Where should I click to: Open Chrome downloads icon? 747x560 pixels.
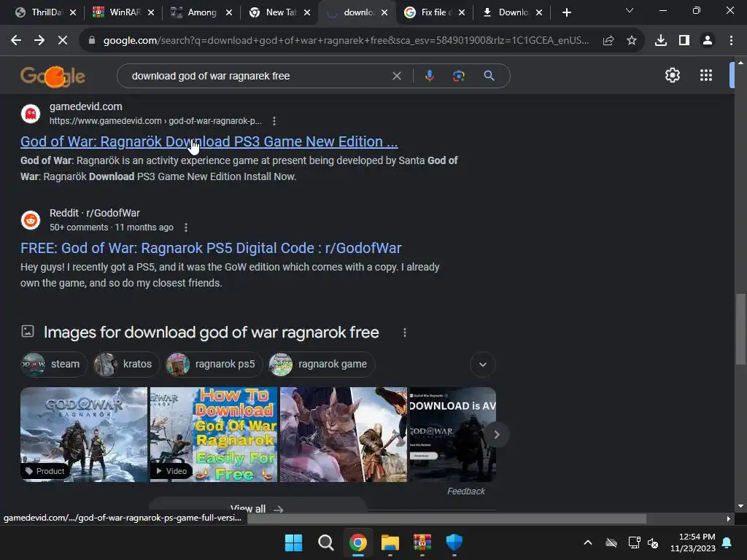coord(661,41)
